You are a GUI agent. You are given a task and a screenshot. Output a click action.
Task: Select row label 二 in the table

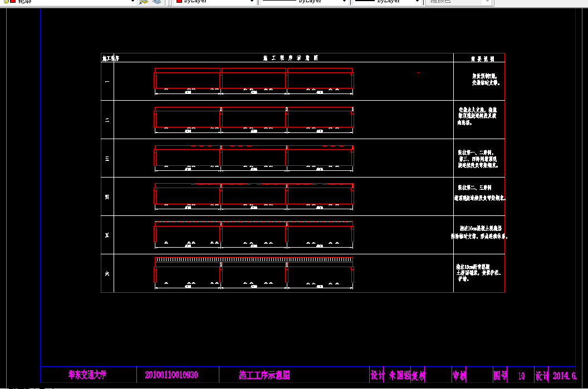pos(107,120)
